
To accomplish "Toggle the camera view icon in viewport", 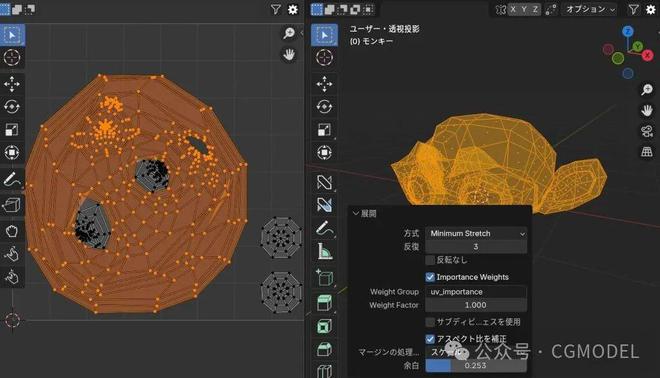I will pos(647,131).
